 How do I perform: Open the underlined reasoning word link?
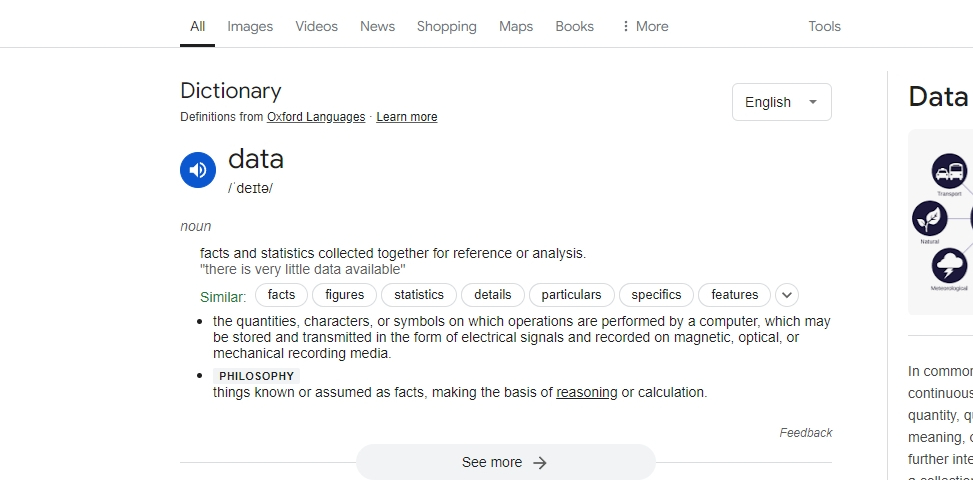point(586,393)
